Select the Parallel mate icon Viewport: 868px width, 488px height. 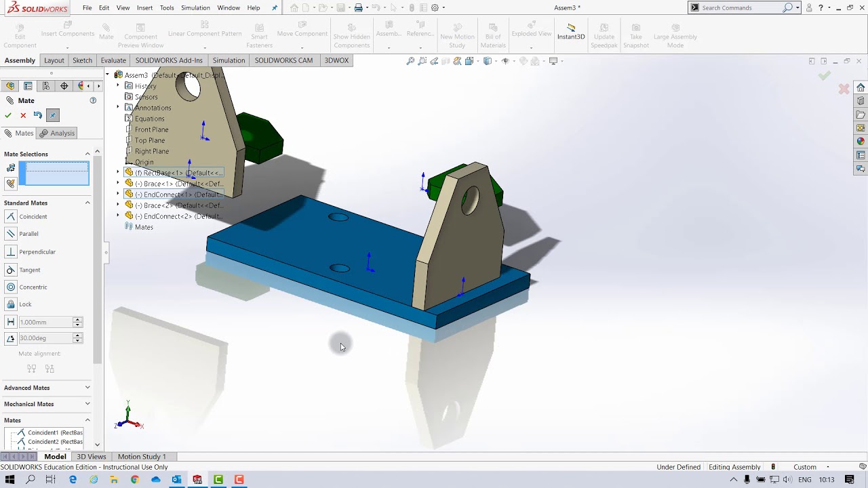point(11,234)
